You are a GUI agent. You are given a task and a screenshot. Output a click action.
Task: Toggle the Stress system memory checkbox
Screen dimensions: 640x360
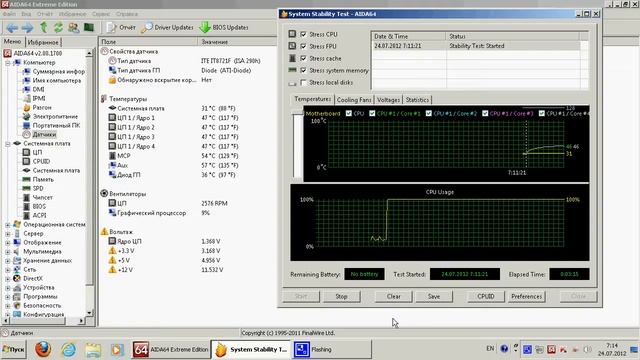pyautogui.click(x=303, y=70)
